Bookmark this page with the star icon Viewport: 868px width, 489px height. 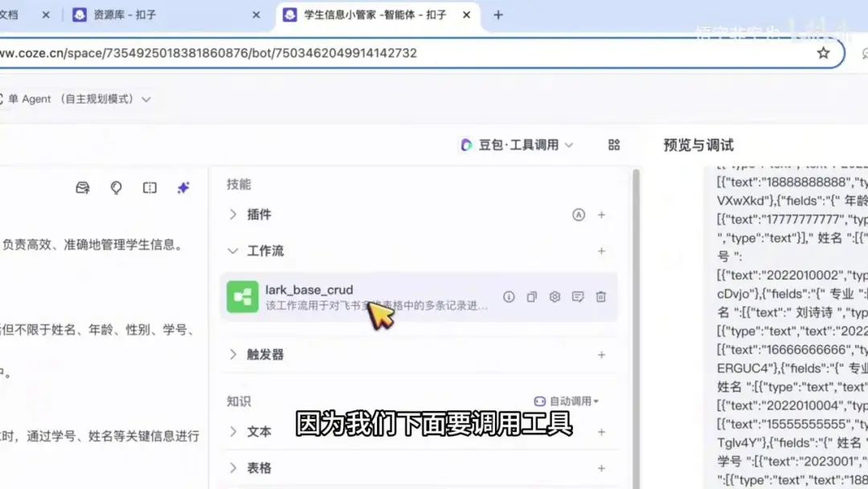coord(823,53)
